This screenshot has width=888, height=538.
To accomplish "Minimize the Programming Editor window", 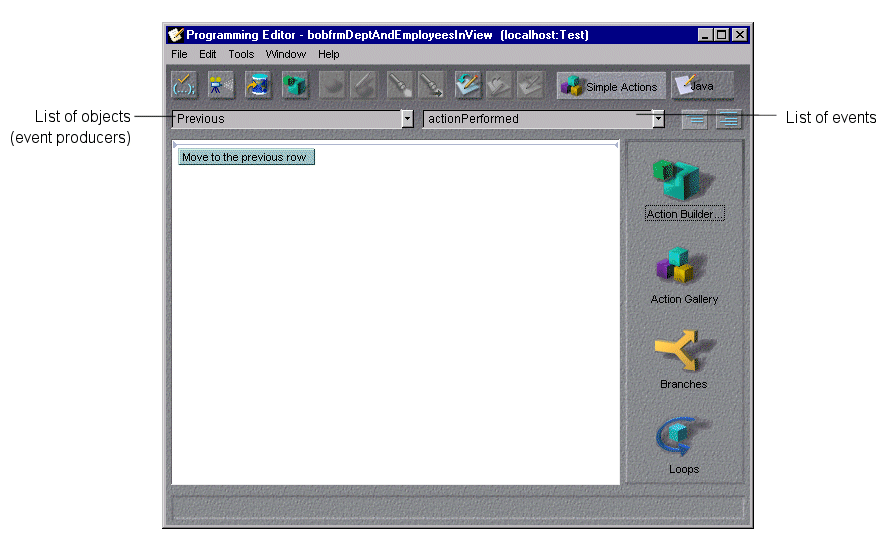I will tap(705, 35).
